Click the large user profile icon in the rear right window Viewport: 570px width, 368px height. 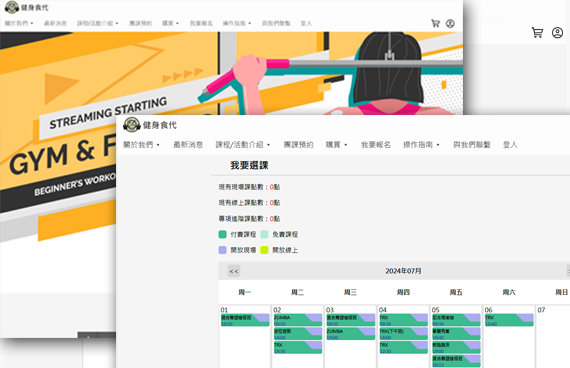[557, 33]
